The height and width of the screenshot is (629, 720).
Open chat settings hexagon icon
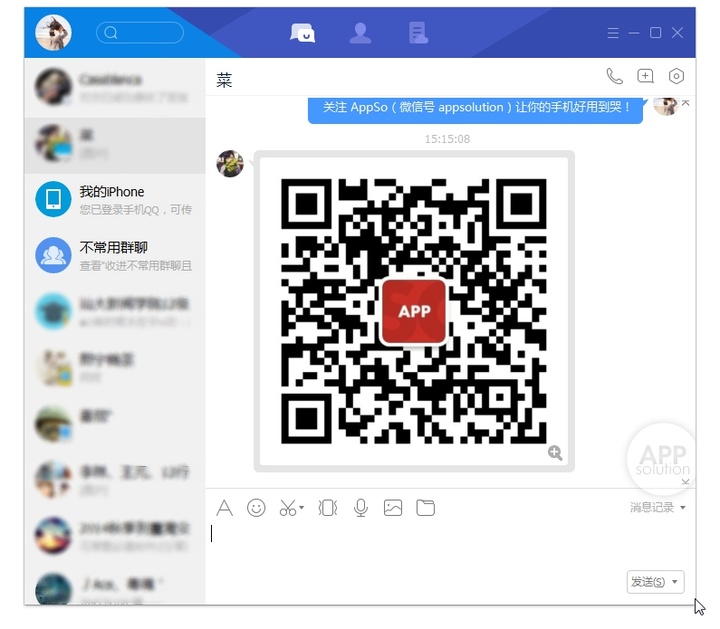coord(676,76)
